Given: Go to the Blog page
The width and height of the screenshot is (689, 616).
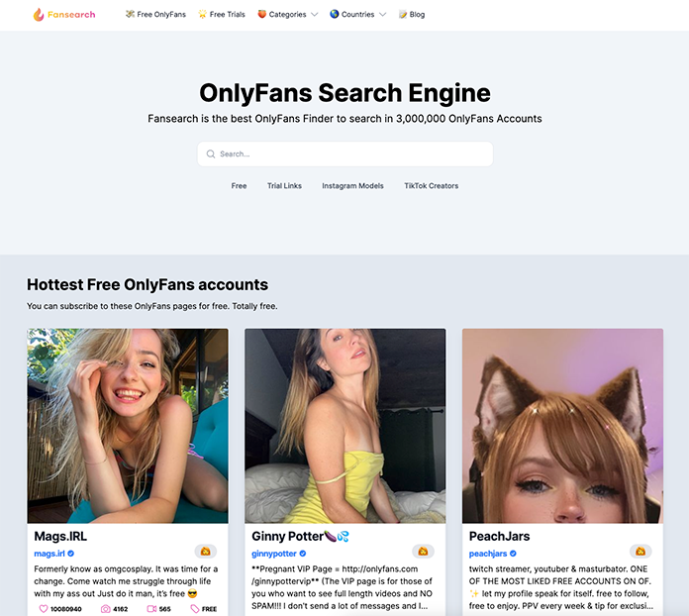Looking at the screenshot, I should tap(417, 15).
